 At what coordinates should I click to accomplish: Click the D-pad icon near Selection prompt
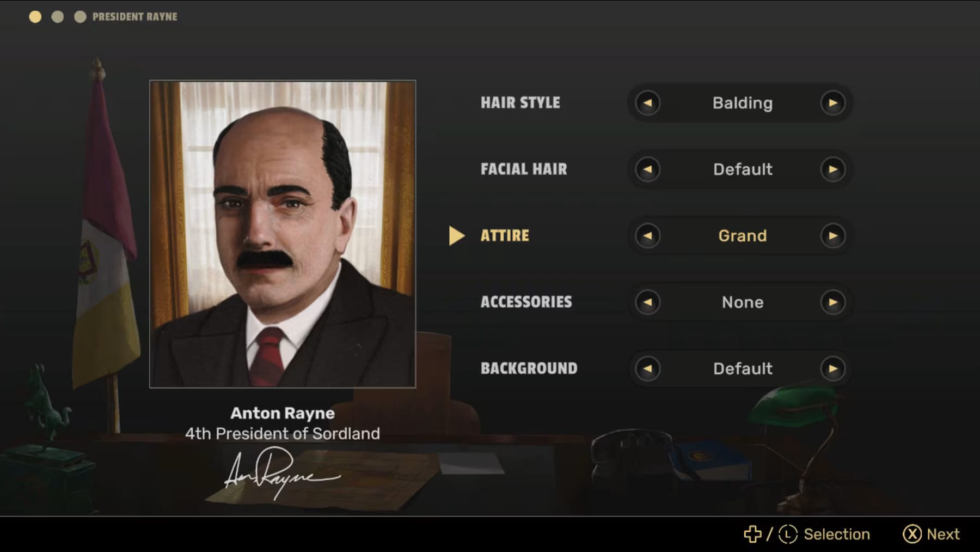pyautogui.click(x=753, y=534)
